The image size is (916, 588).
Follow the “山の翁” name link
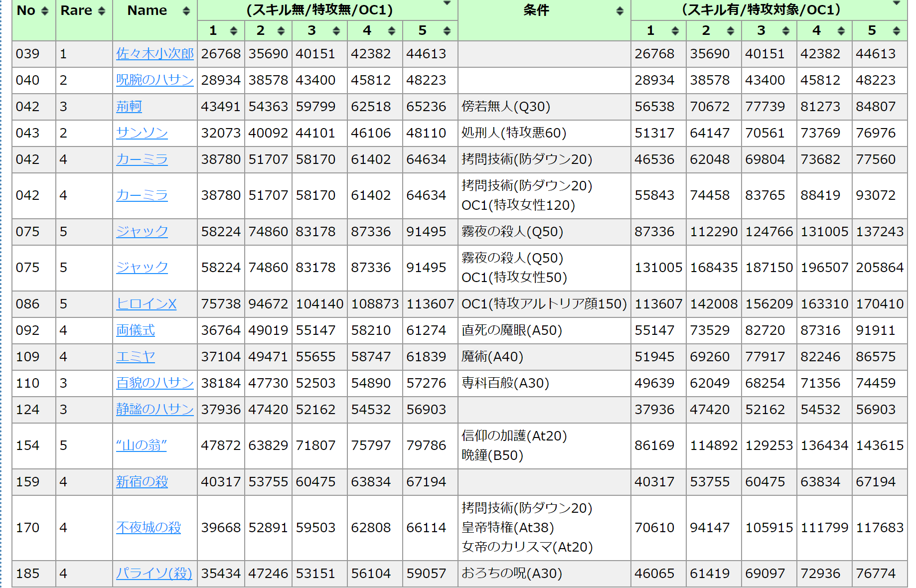coord(141,445)
